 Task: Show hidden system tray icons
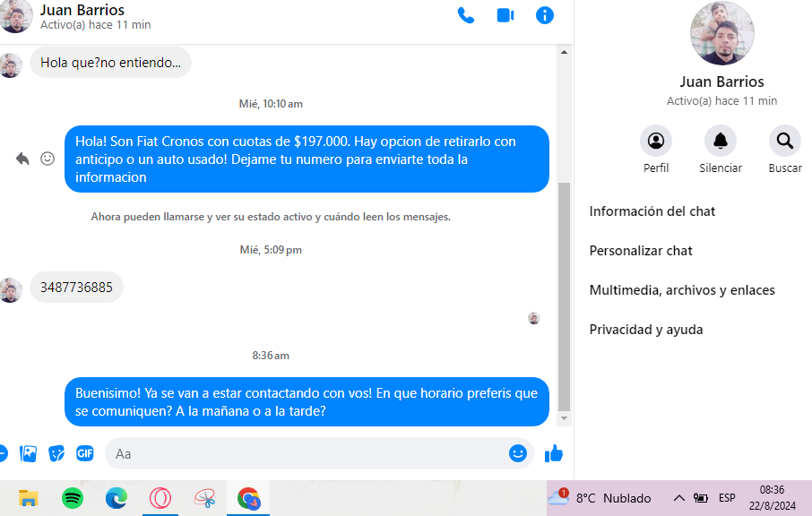[678, 498]
